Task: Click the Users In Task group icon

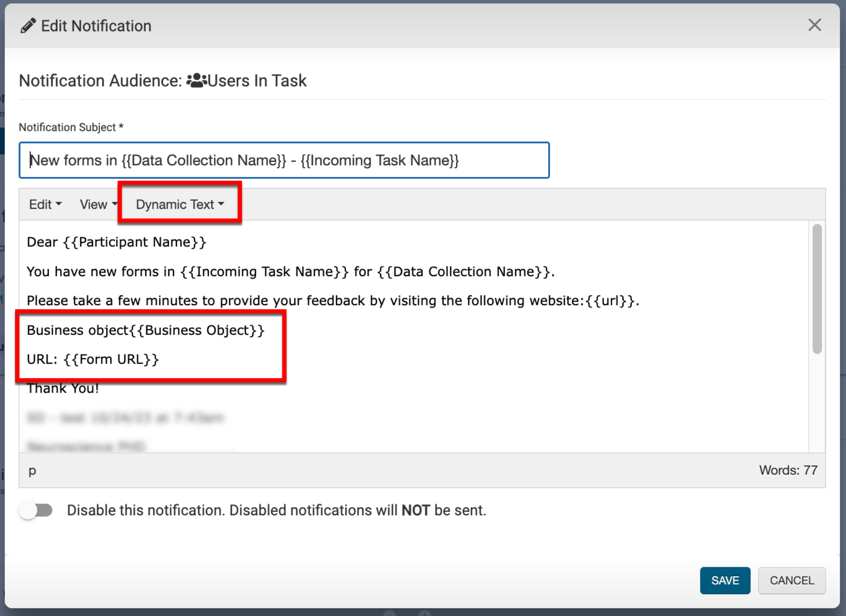Action: click(x=196, y=80)
